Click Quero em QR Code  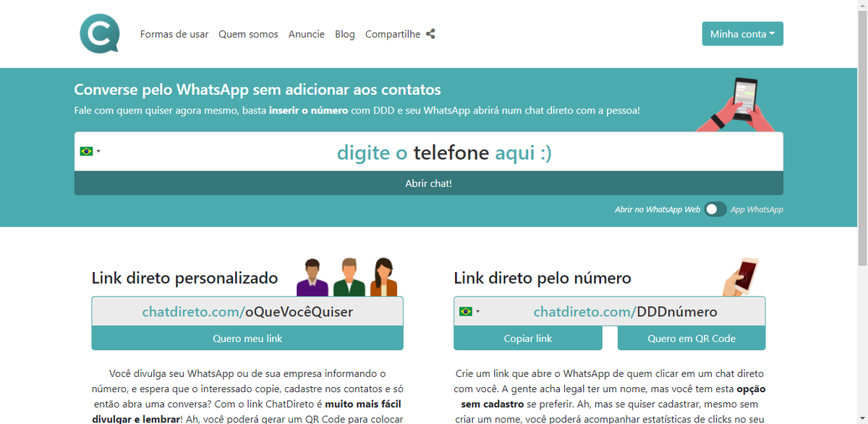coord(691,338)
